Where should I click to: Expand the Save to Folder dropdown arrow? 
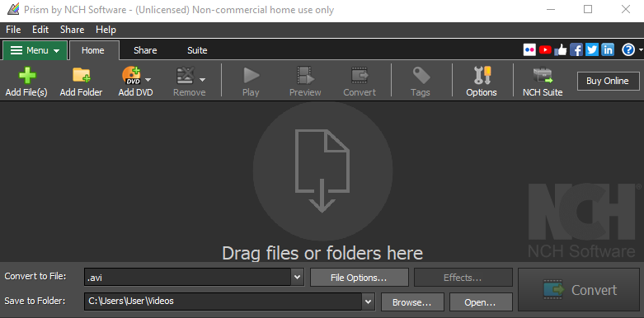coord(369,302)
